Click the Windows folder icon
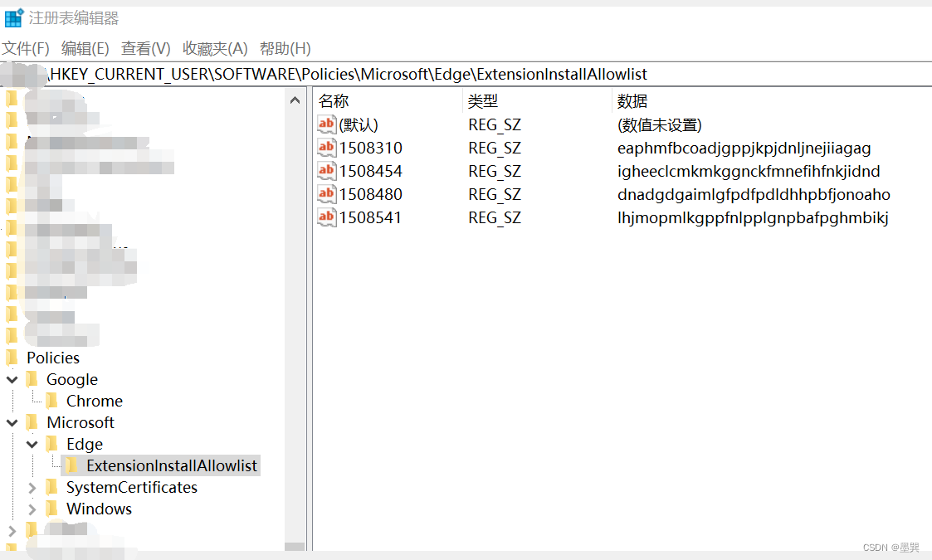The height and width of the screenshot is (560, 932). point(51,509)
